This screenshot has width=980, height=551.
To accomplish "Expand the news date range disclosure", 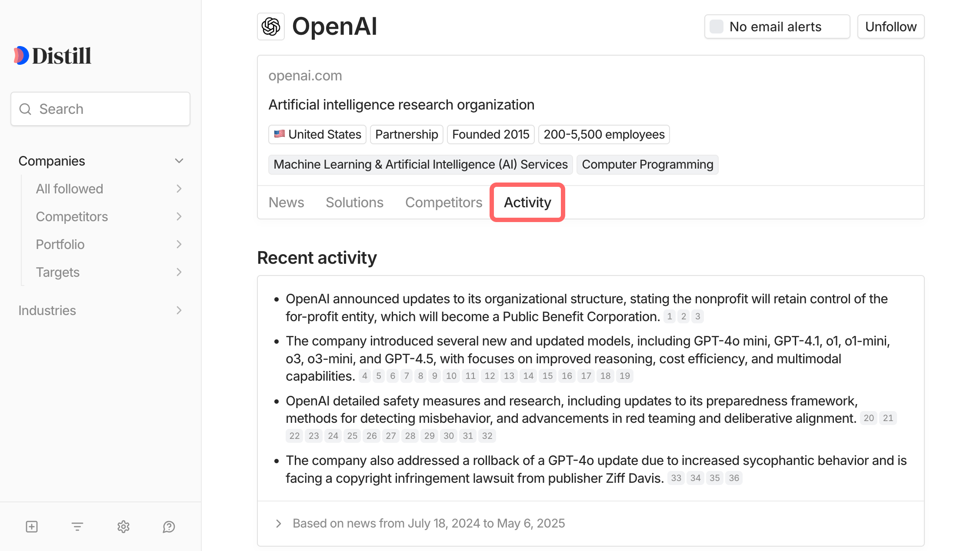I will click(279, 523).
